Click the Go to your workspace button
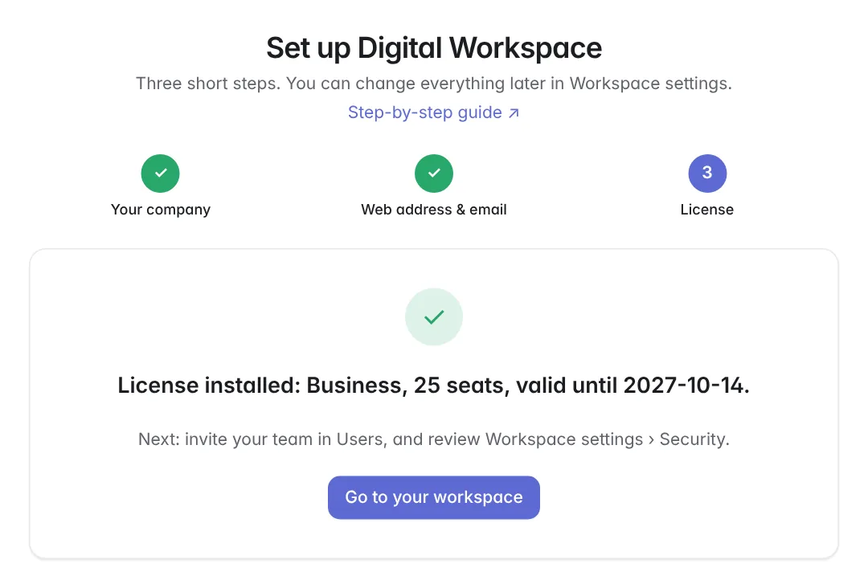Screen dimensions: 868x588 coord(433,497)
